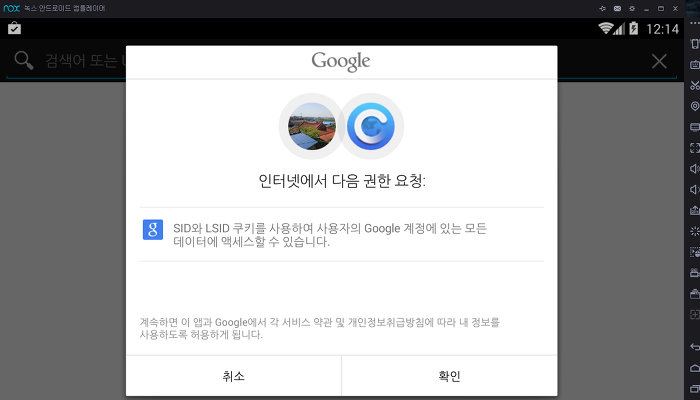Click the battery charging icon

coord(633,29)
